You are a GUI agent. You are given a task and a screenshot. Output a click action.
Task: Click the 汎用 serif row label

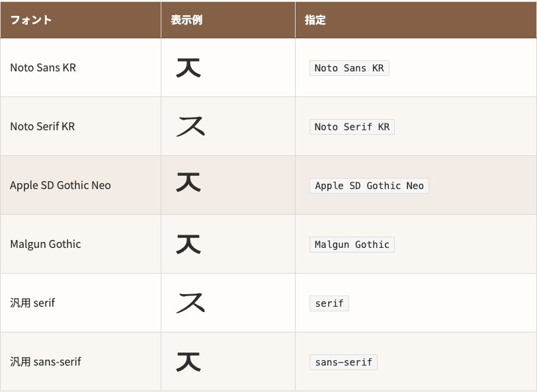tap(32, 303)
